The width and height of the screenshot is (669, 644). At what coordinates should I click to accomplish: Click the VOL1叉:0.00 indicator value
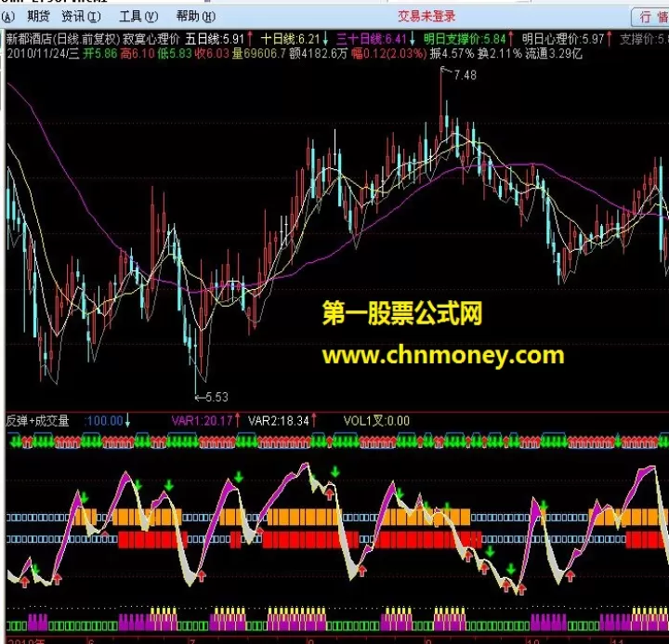(376, 421)
